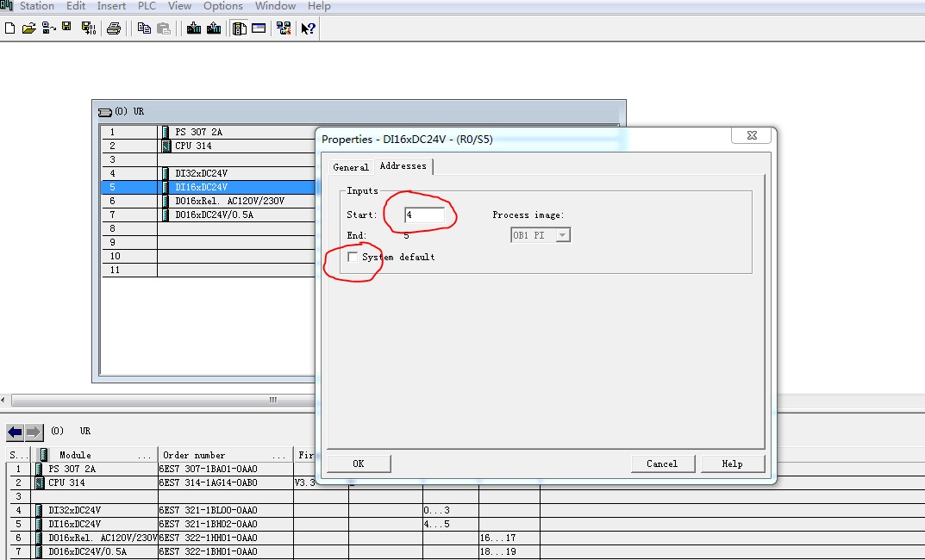Select slot 5 DI16xDC24V row in rack

pyautogui.click(x=209, y=187)
